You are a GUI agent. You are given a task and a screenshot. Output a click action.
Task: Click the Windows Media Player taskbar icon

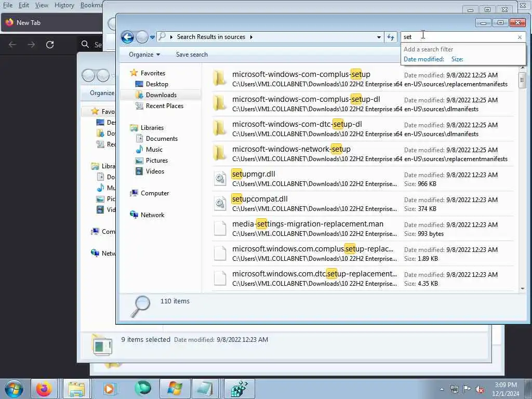(x=109, y=389)
